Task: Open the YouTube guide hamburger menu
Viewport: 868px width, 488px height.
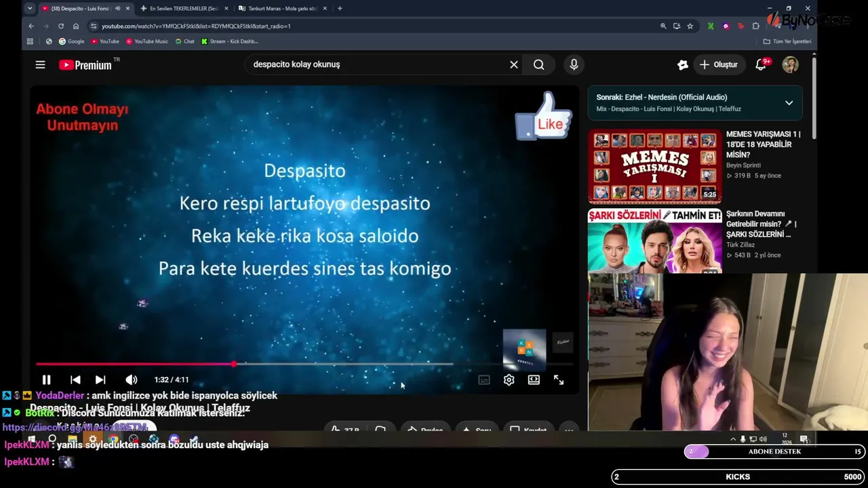Action: (40, 64)
